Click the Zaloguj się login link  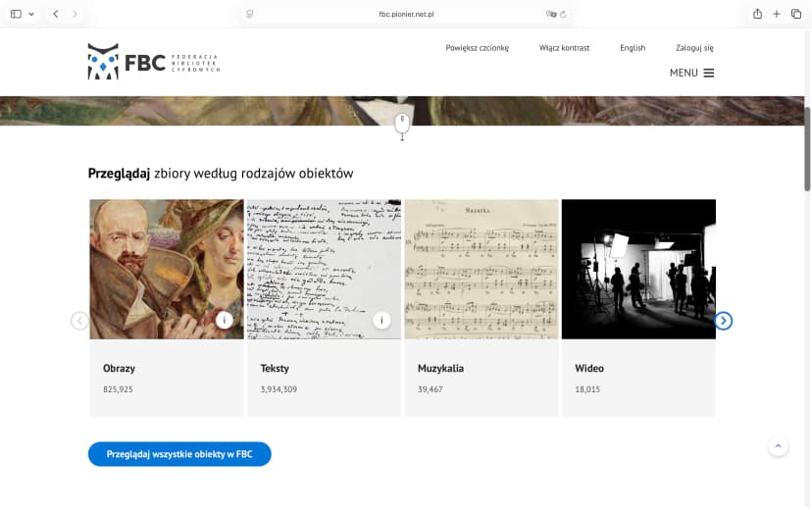pos(694,48)
